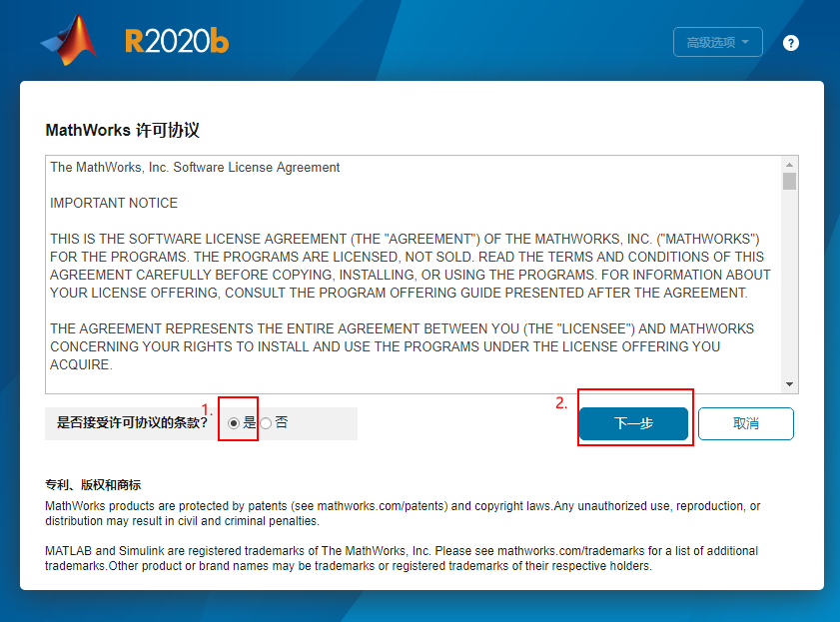The image size is (840, 622).
Task: Open help via the question mark icon
Action: click(x=791, y=43)
